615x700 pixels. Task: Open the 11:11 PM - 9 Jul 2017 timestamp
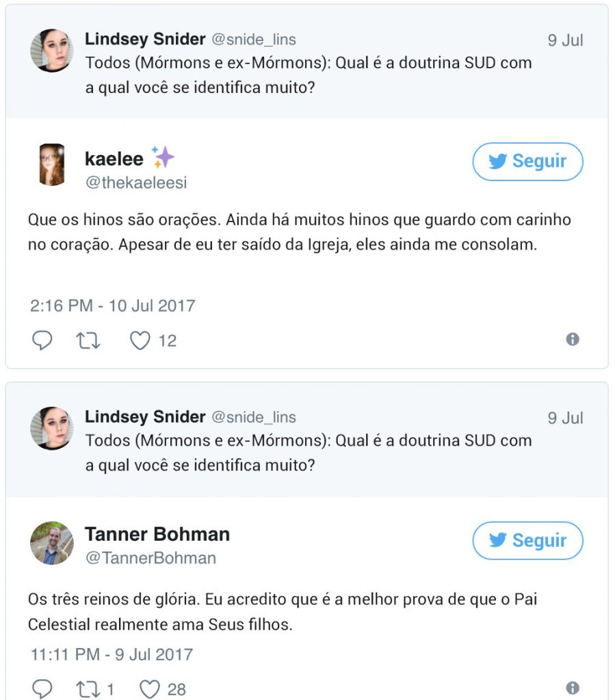[x=112, y=654]
